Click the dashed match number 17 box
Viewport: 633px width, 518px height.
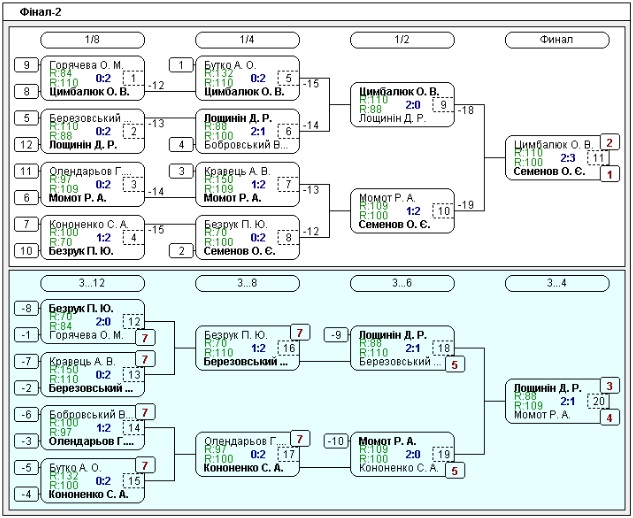click(288, 455)
